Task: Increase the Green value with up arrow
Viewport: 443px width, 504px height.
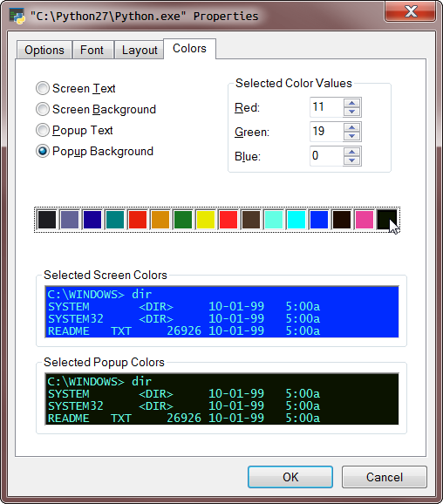Action: [351, 127]
